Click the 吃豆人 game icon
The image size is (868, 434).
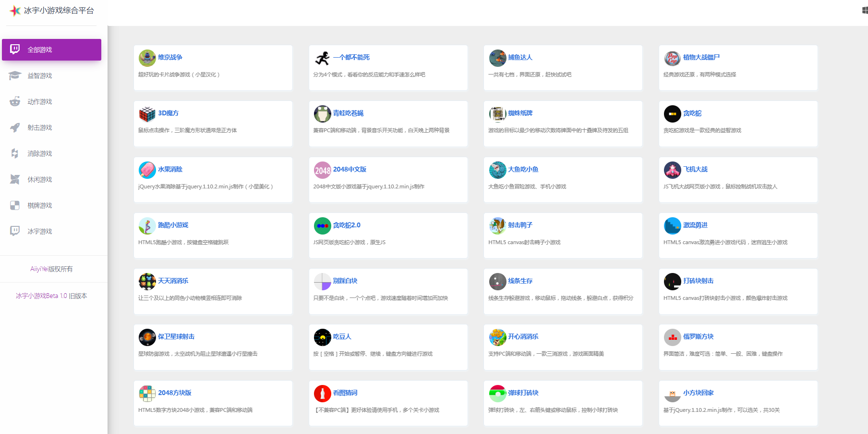click(x=322, y=337)
